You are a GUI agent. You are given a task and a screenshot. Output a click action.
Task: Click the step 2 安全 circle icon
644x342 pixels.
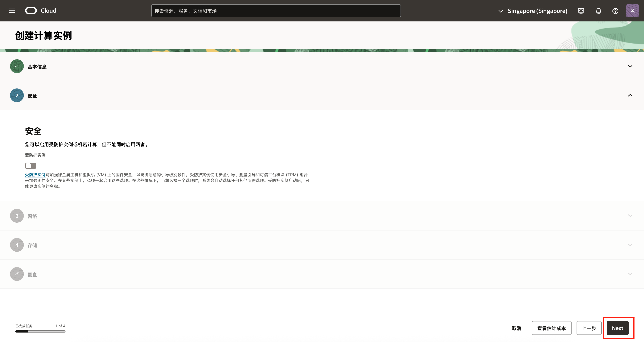click(x=17, y=95)
